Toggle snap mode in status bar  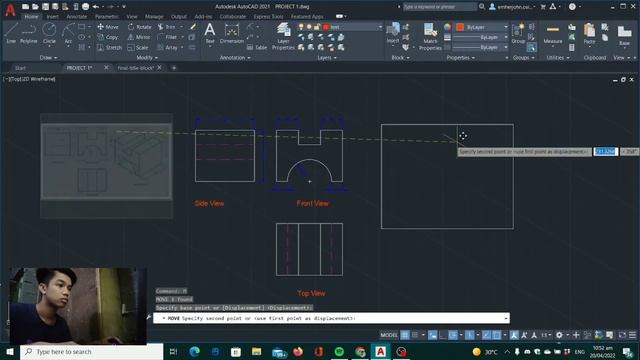click(x=415, y=335)
